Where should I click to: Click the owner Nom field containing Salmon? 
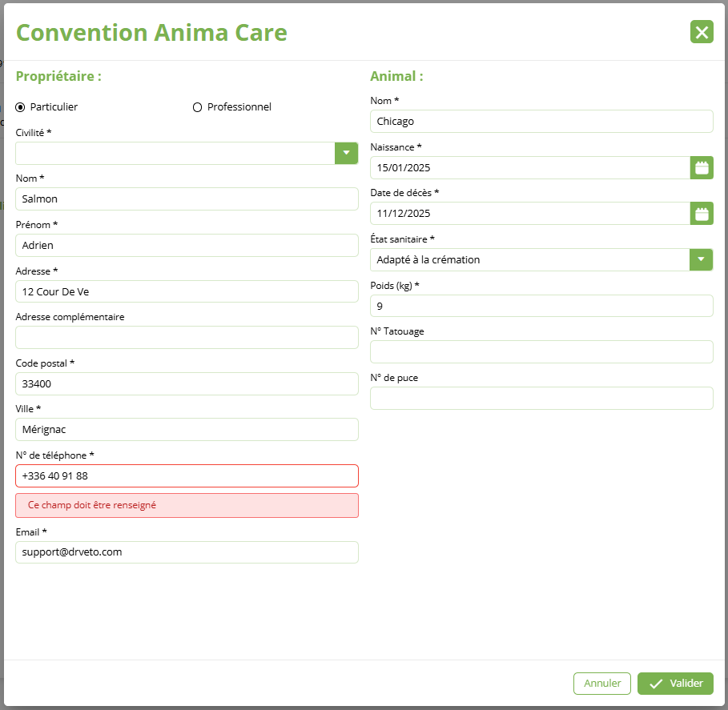tap(187, 199)
